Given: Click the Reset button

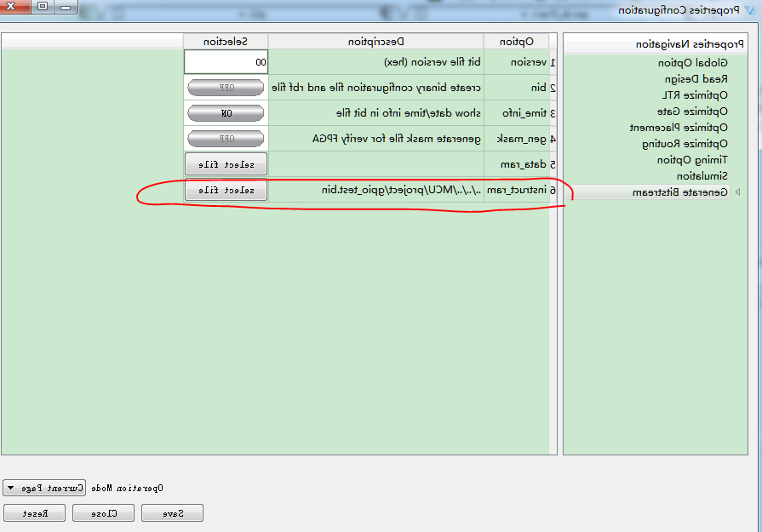Looking at the screenshot, I should 35,513.
